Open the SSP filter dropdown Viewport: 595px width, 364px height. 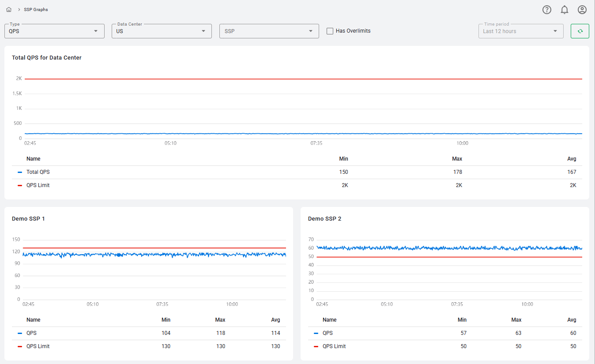coord(269,31)
